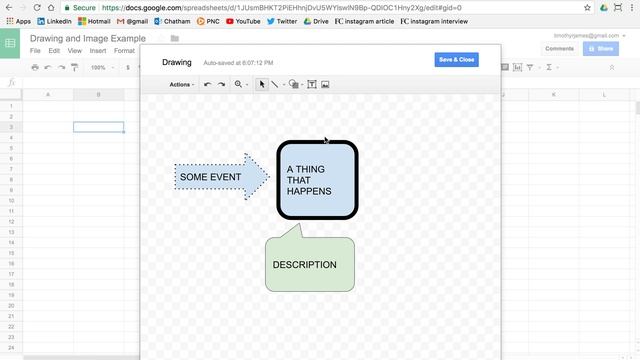Screen dimensions: 640x360
Task: Bookmark this page with star icon
Action: (587, 8)
